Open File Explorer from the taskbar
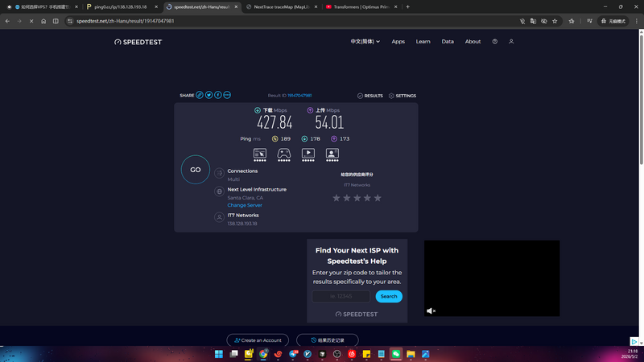This screenshot has width=644, height=362. (411, 354)
